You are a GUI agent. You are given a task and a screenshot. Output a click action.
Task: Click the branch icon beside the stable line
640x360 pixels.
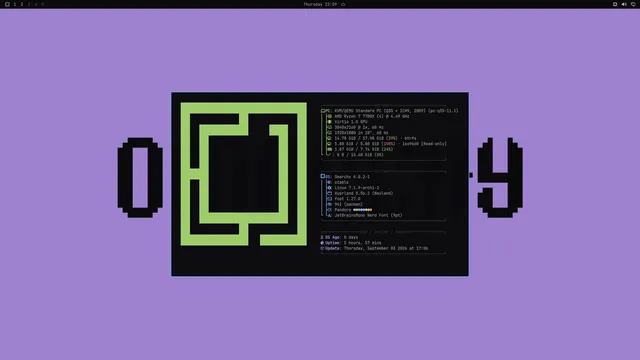(329, 182)
